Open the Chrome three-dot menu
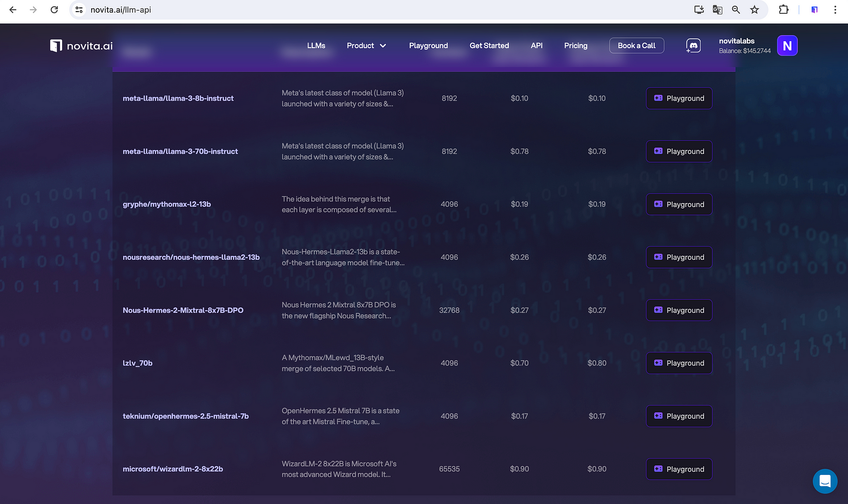This screenshot has height=504, width=848. coord(835,10)
